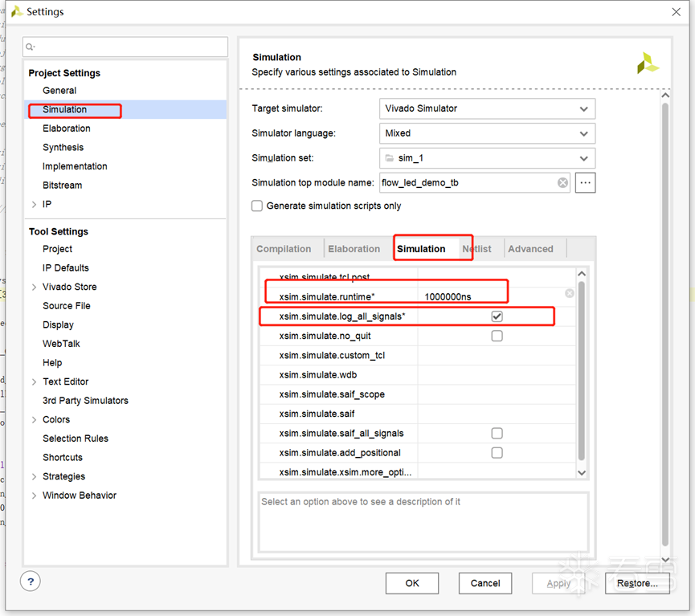695x616 pixels.
Task: Check xsim.simulate.no_quit option
Action: pyautogui.click(x=497, y=336)
